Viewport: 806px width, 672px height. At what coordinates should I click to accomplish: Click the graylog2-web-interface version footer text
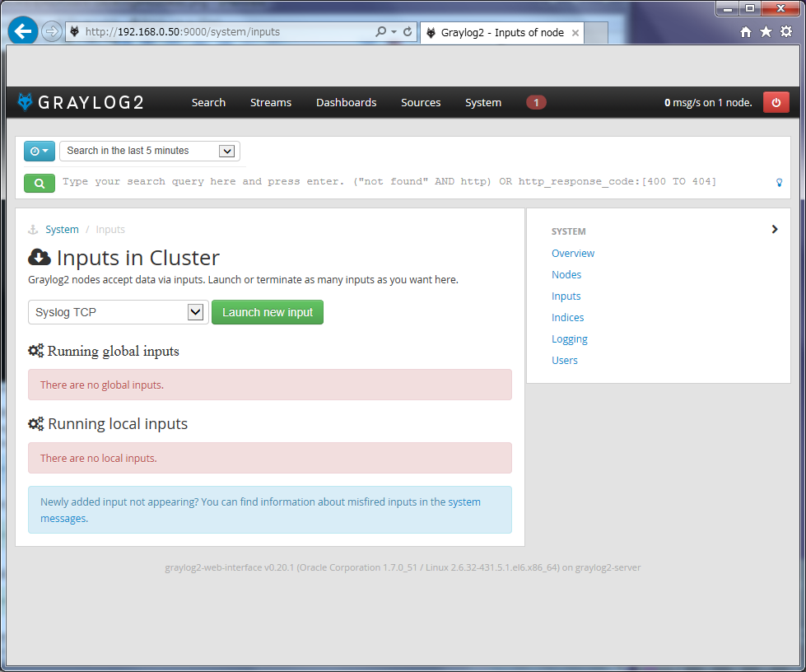(403, 567)
